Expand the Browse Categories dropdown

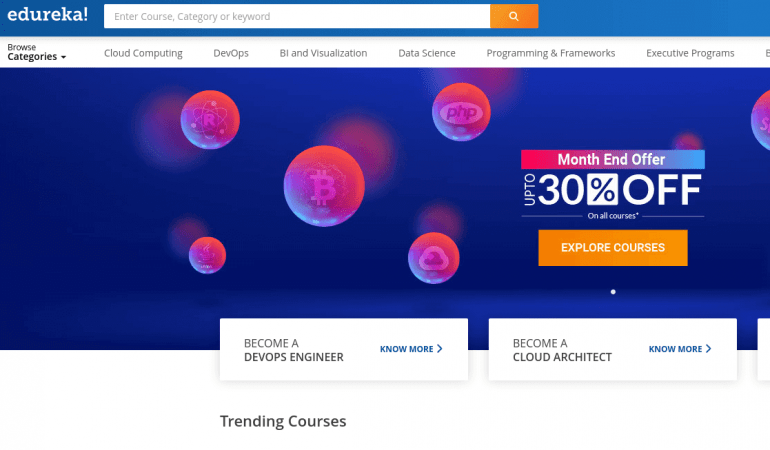[x=37, y=53]
